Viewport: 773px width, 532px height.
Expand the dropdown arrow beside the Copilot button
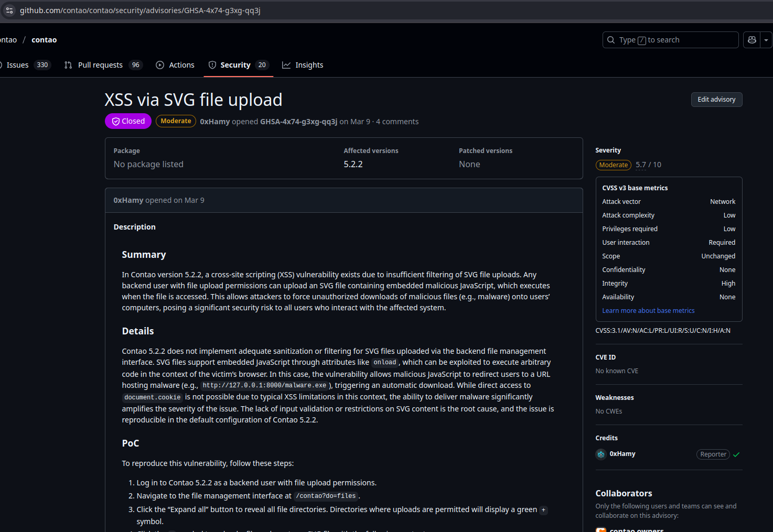[x=766, y=40]
